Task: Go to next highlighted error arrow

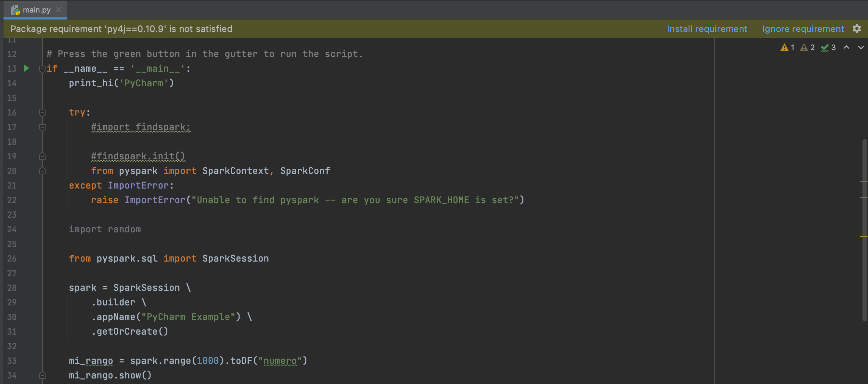Action: tap(861, 47)
